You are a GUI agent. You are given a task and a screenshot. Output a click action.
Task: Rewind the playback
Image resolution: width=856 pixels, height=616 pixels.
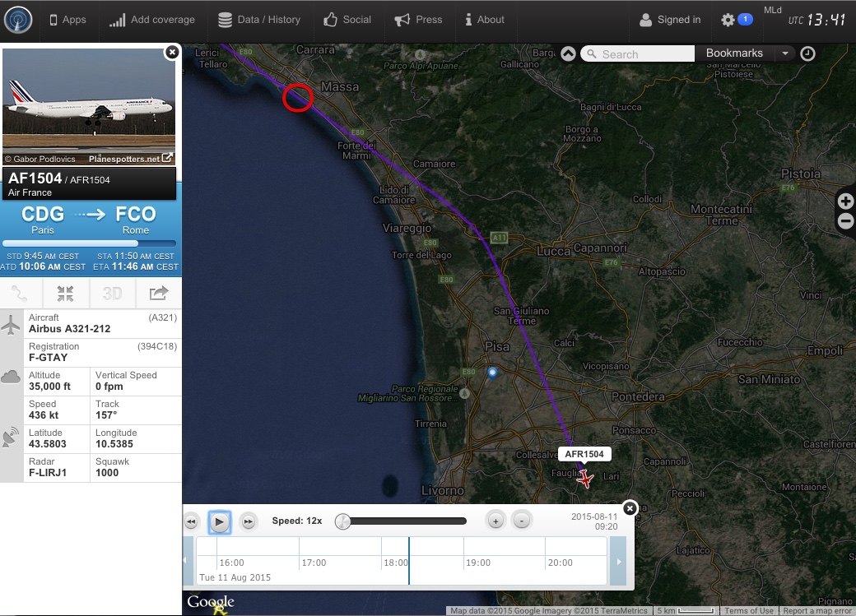coord(191,521)
